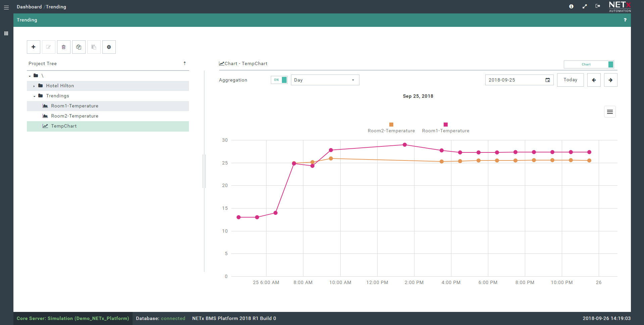Open settings with the gear icon
Image resolution: width=644 pixels, height=325 pixels.
(109, 47)
